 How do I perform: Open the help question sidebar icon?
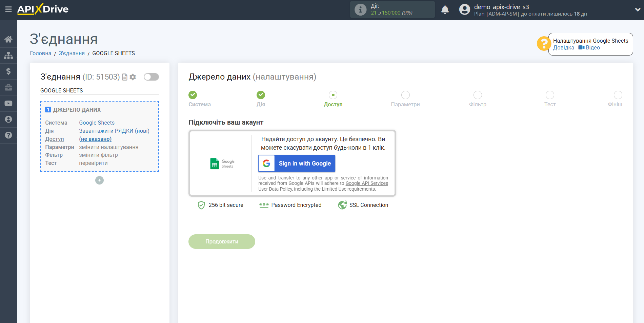click(x=8, y=135)
